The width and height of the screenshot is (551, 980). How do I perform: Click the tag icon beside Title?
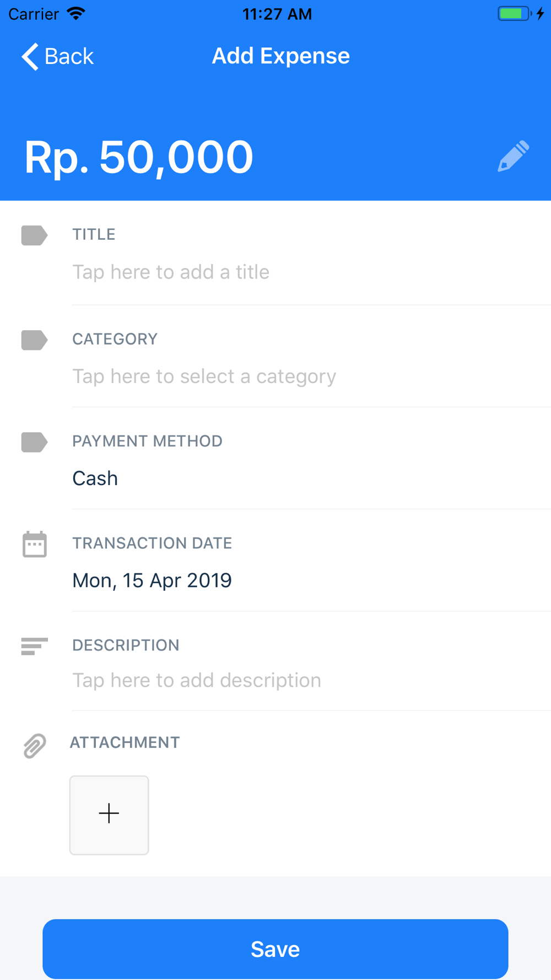(34, 235)
